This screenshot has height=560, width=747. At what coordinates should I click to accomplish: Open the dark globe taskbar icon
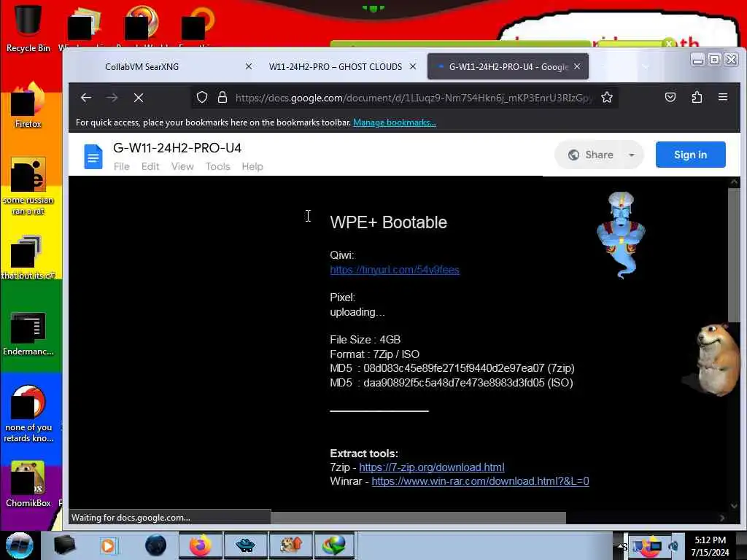(155, 545)
